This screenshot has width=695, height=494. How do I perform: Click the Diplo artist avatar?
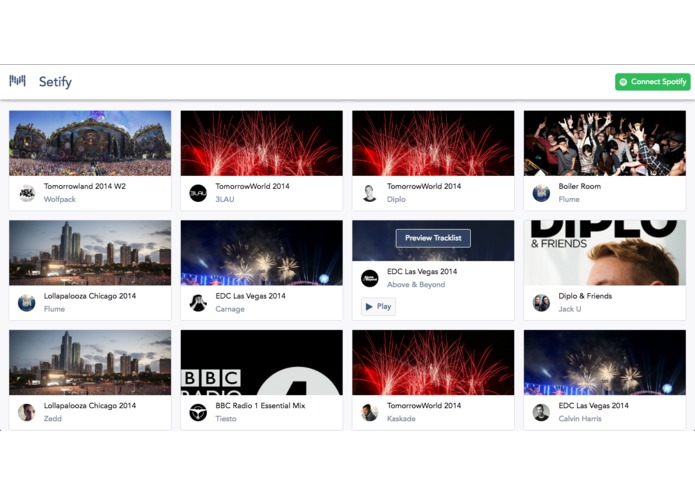[370, 193]
